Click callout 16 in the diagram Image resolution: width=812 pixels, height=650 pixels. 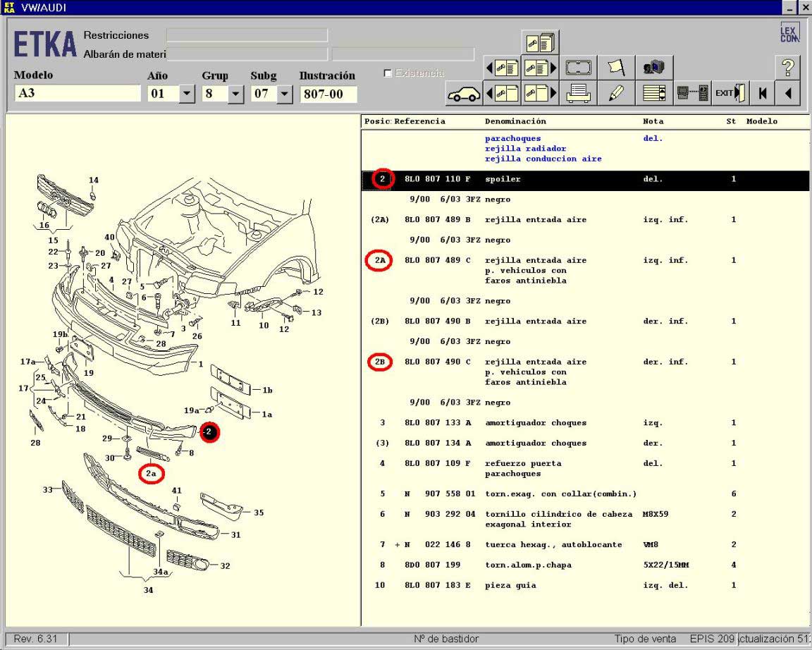coord(44,226)
